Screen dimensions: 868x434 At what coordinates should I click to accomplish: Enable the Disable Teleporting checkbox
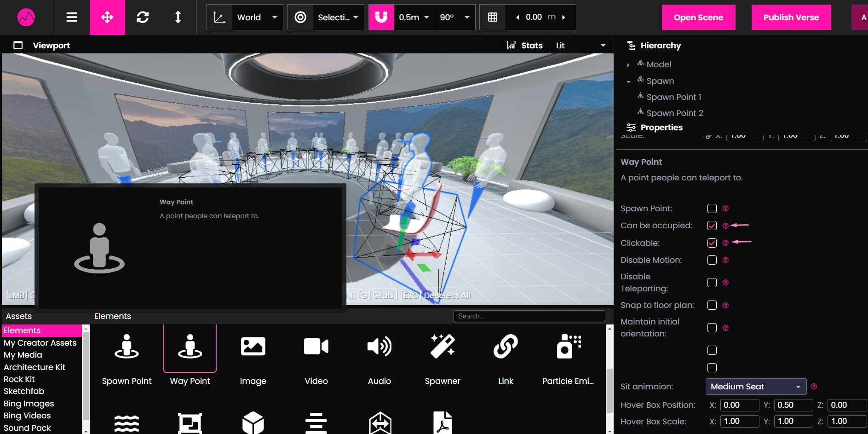[x=712, y=283]
